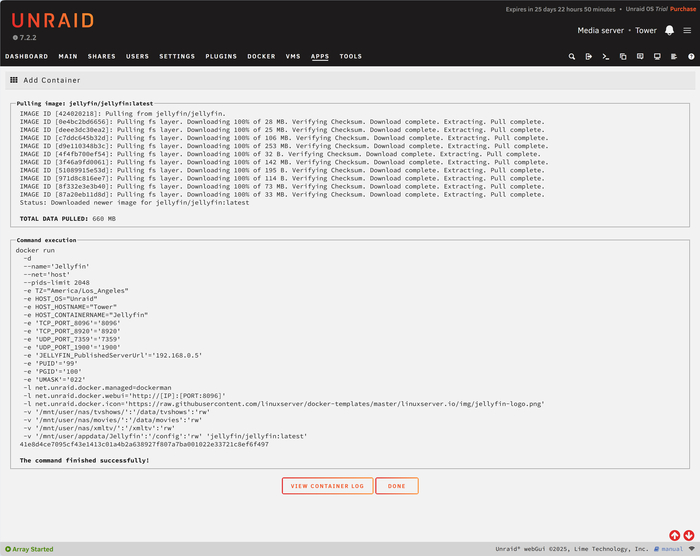Image resolution: width=700 pixels, height=556 pixels.
Task: Click the search magnifier icon in navbar
Action: click(572, 57)
